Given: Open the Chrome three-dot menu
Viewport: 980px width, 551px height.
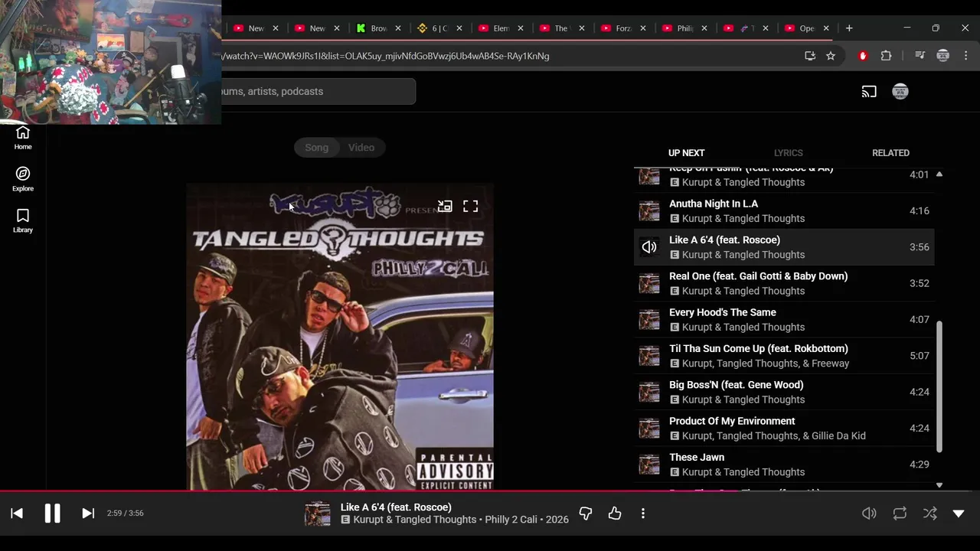Looking at the screenshot, I should click(x=965, y=56).
